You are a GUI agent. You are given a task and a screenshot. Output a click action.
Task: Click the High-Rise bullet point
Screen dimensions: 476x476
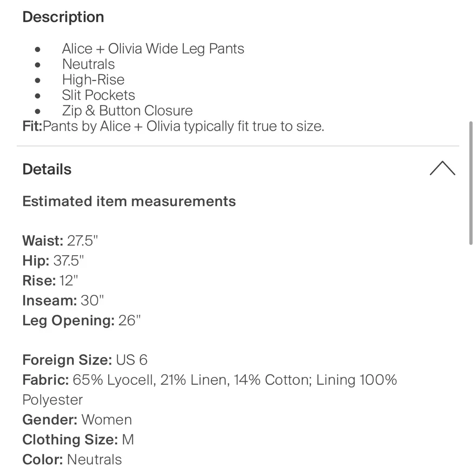tap(93, 79)
